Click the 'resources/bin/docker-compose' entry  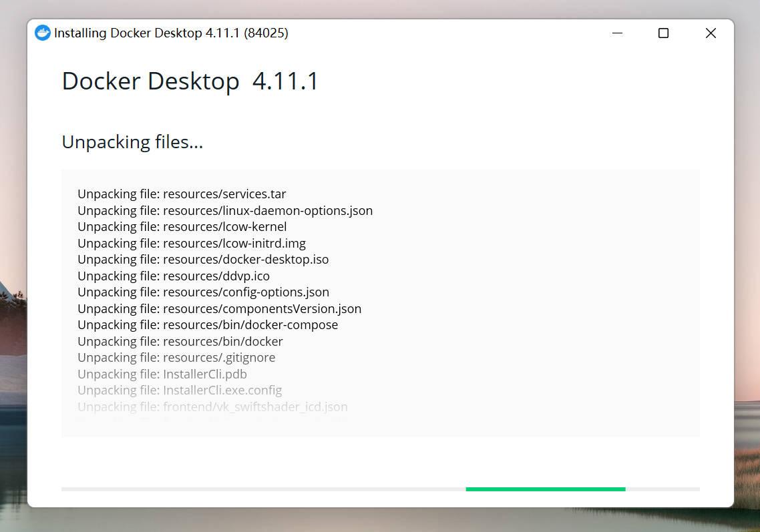[x=208, y=324]
